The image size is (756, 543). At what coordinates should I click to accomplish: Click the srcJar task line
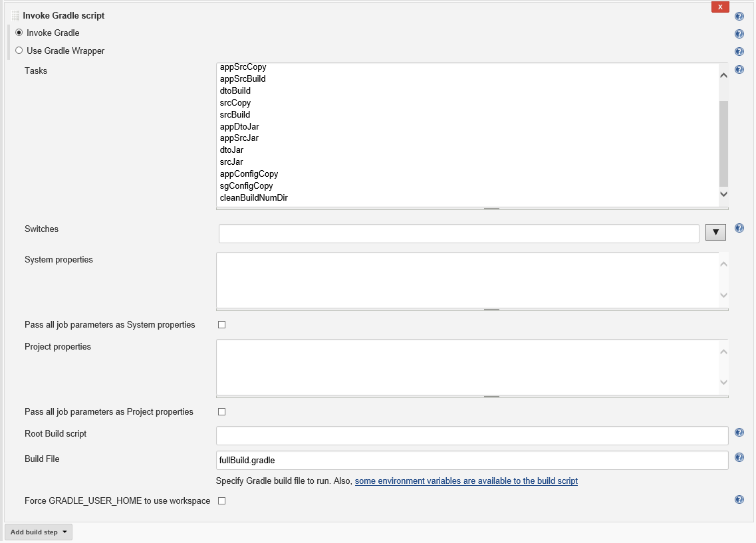click(231, 162)
